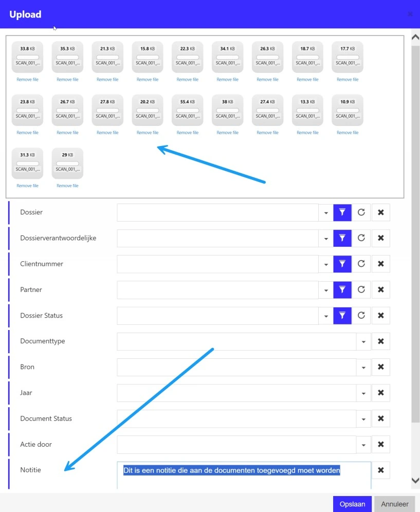Refresh the Dossier Status field
Image resolution: width=420 pixels, height=512 pixels.
361,316
